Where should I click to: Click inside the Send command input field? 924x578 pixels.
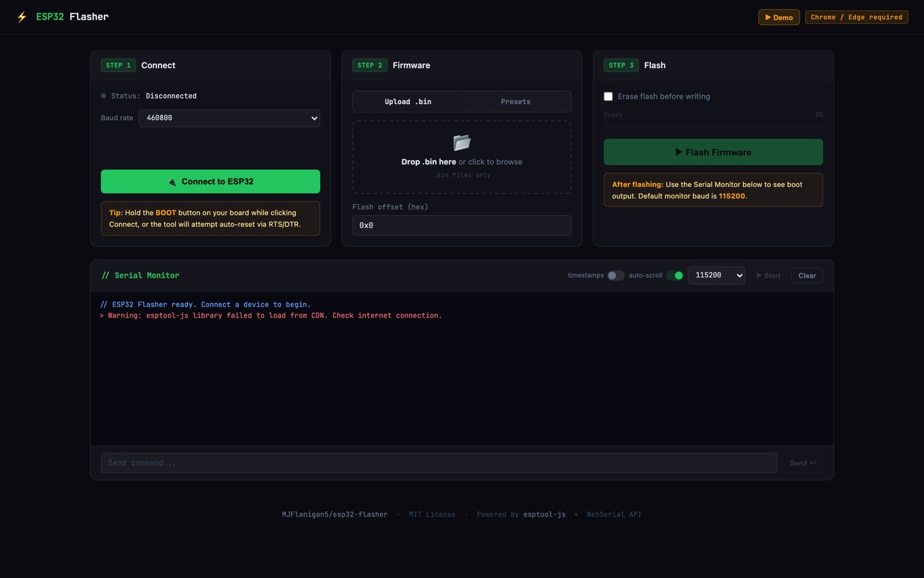pos(438,462)
